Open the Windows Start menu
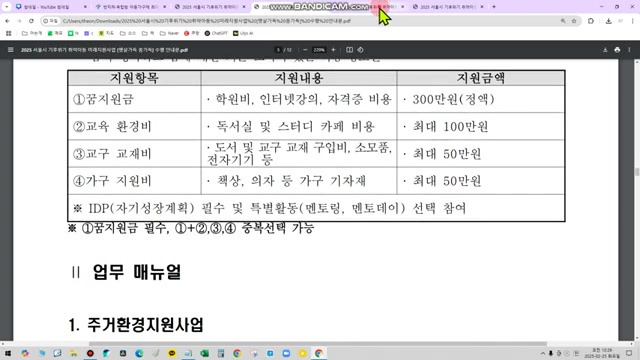Viewport: 640px width, 360px height. [x=8, y=353]
